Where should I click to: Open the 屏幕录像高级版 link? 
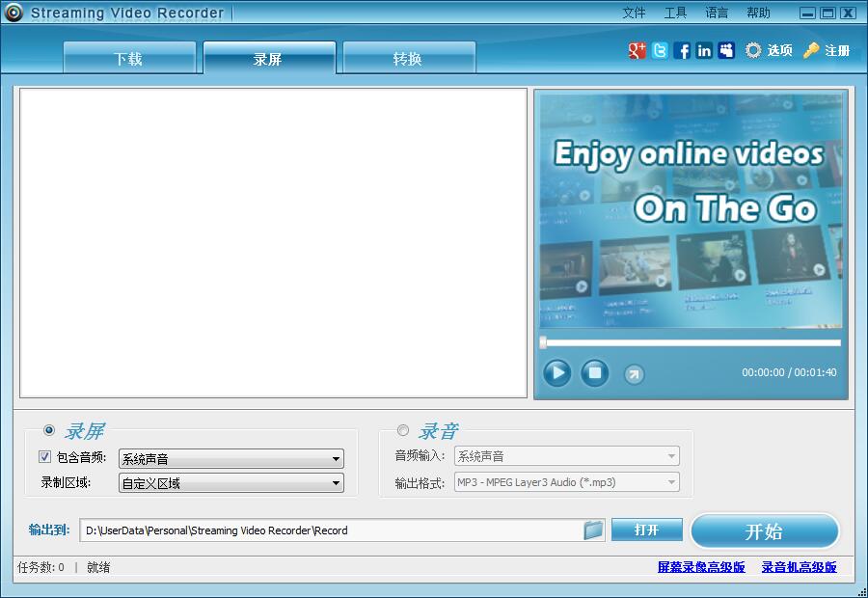pos(701,567)
